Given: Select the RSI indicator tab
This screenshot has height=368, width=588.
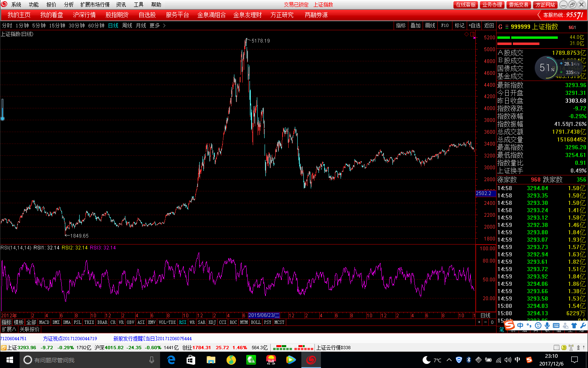Looking at the screenshot, I should pos(183,322).
